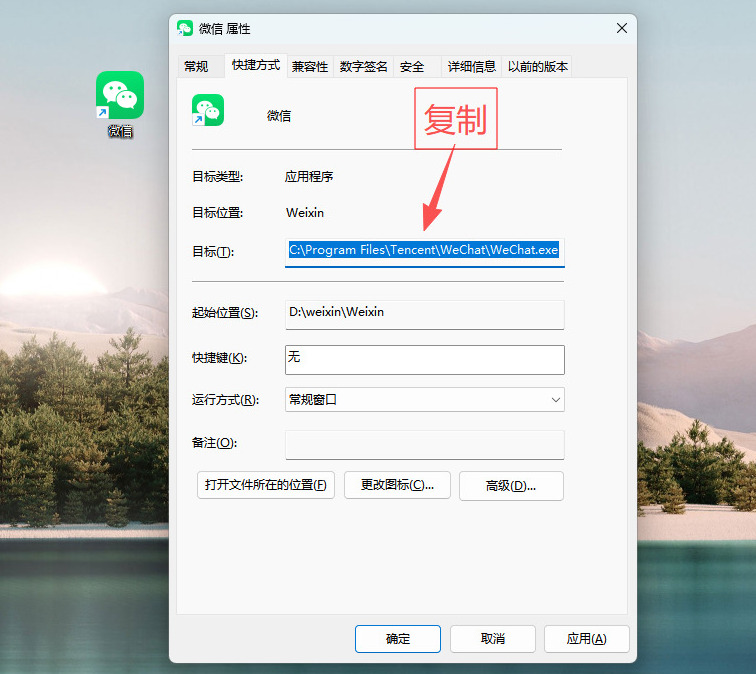756x674 pixels.
Task: Select the 快捷方式 tab
Action: 256,65
